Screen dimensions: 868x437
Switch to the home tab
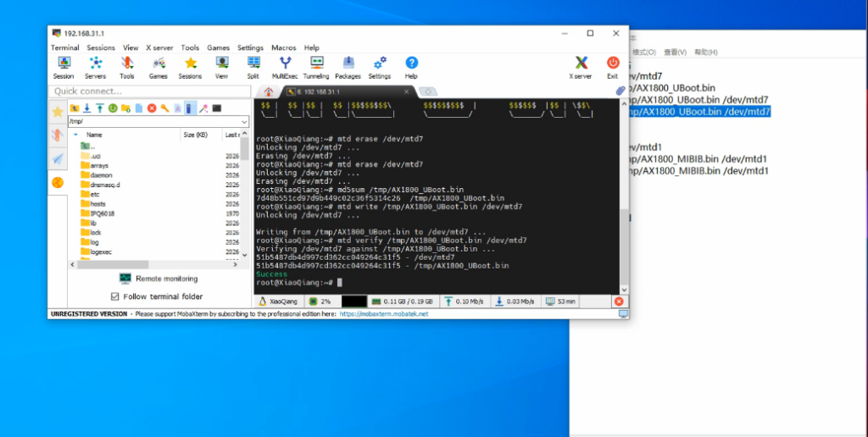269,91
